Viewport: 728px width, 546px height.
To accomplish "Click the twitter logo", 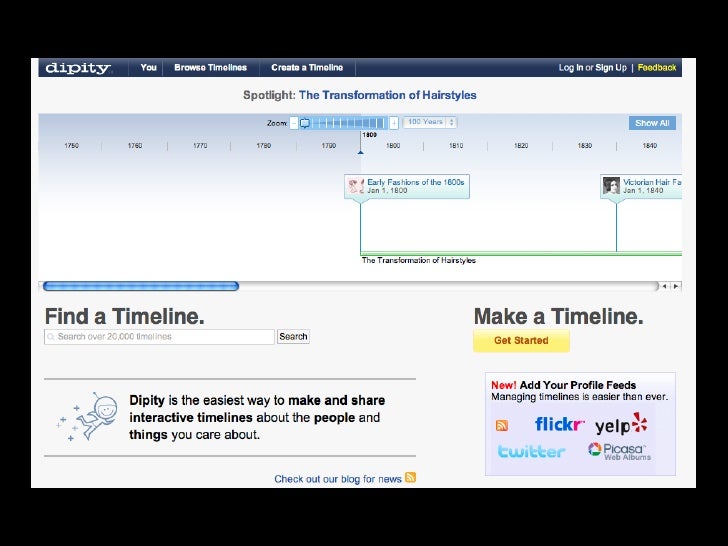I will (532, 451).
